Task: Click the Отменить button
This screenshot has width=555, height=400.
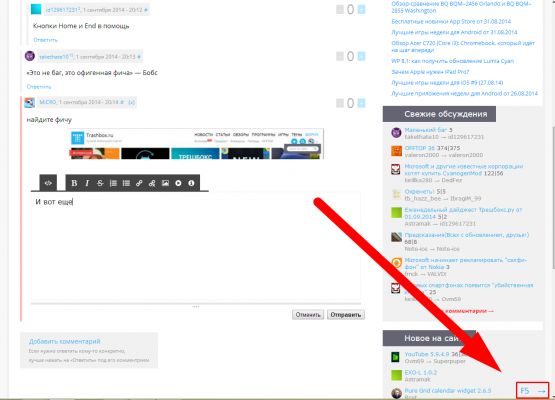Action: click(308, 315)
